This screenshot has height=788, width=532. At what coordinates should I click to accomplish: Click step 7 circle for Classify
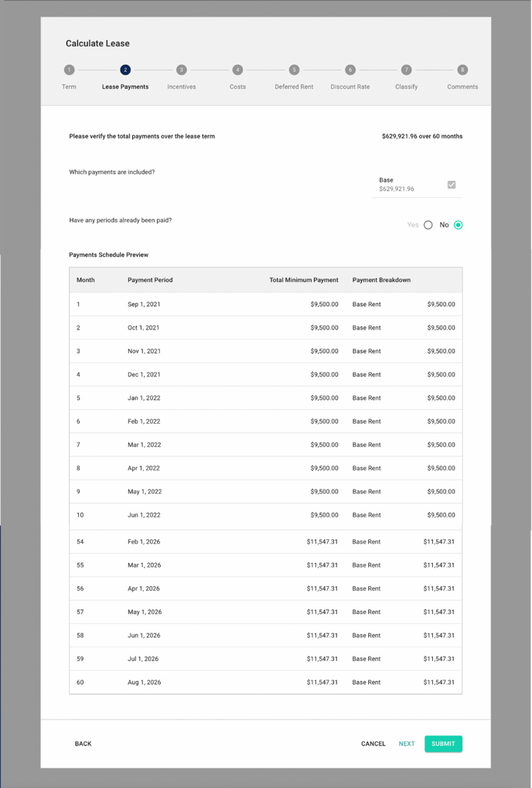407,70
